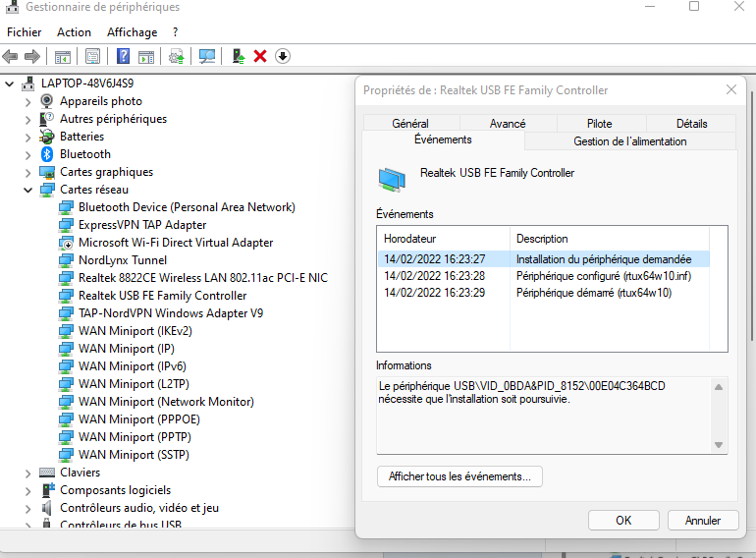Click the Horodateur column header
Screen dimensions: 756x558
tap(444, 239)
